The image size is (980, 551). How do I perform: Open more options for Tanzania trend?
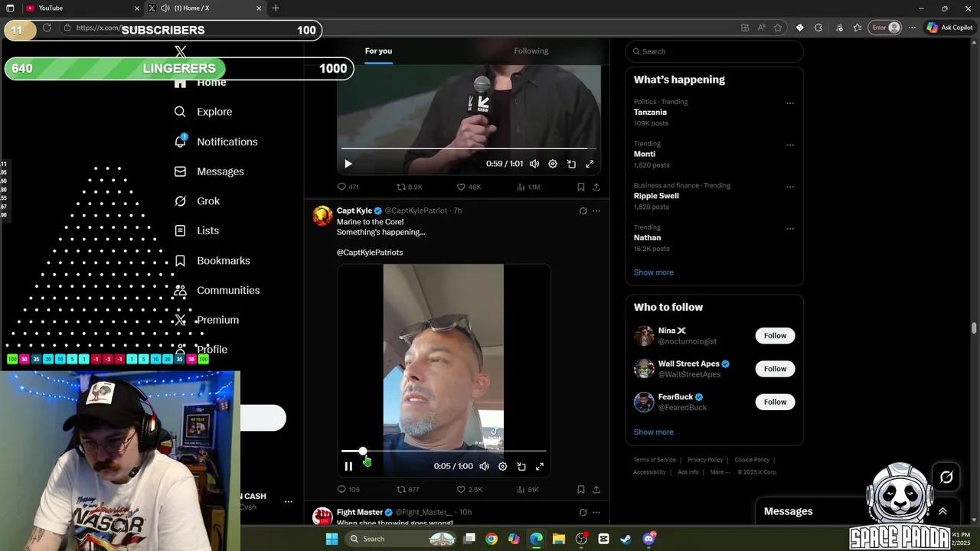point(790,103)
